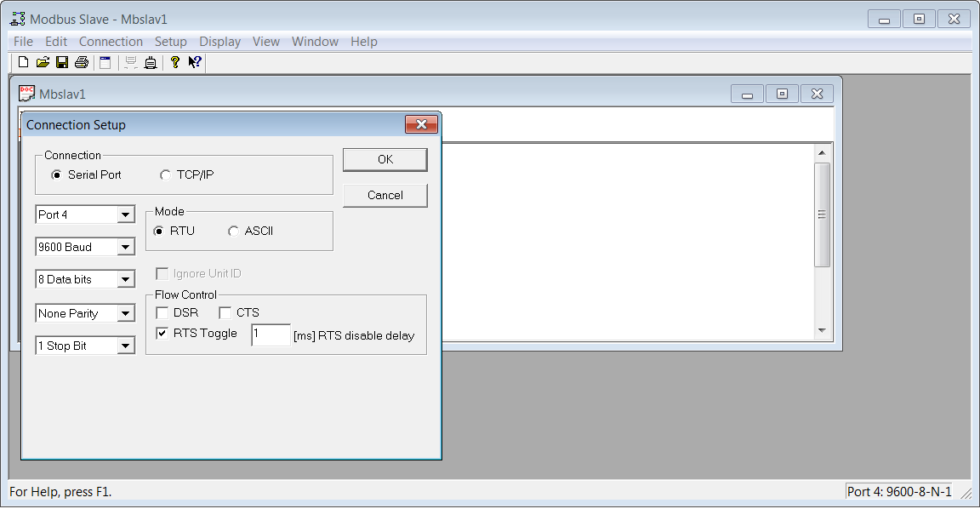Choose RTU mode radio button
Screen dimensions: 980x526
pyautogui.click(x=159, y=232)
